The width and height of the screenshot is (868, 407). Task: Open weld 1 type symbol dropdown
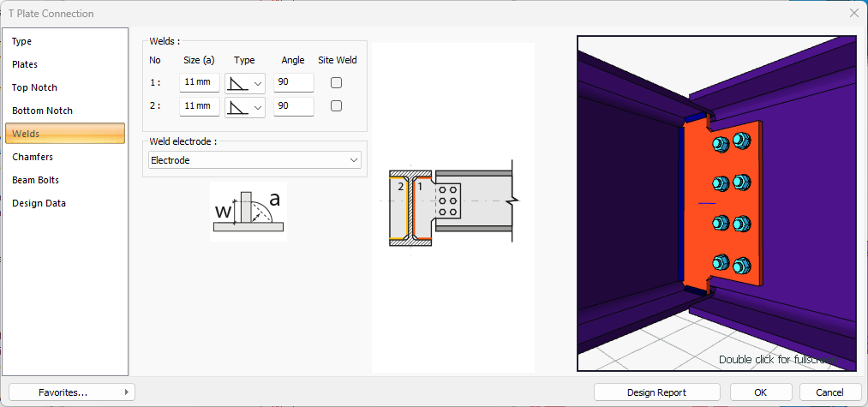[x=258, y=83]
